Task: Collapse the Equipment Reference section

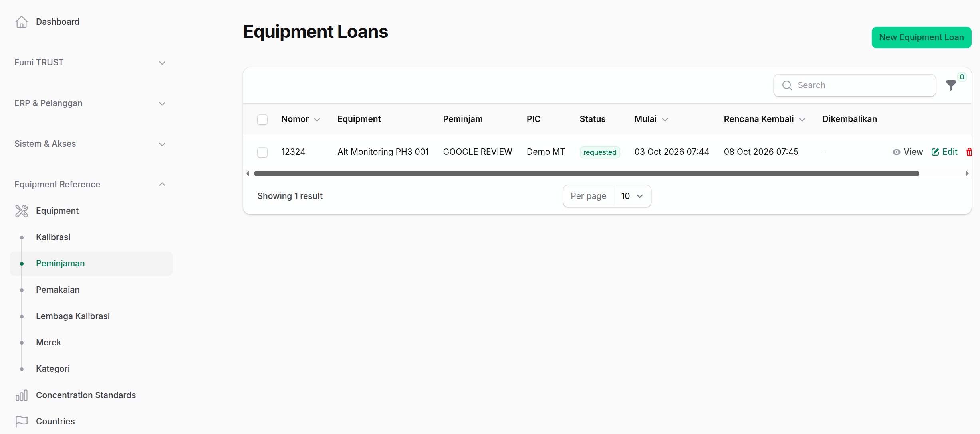Action: tap(90, 185)
